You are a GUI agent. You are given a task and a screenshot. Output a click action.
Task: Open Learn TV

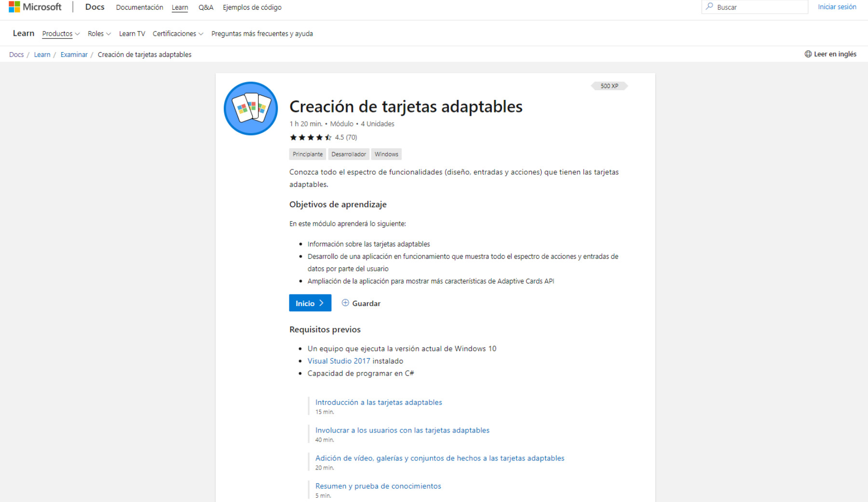point(132,34)
